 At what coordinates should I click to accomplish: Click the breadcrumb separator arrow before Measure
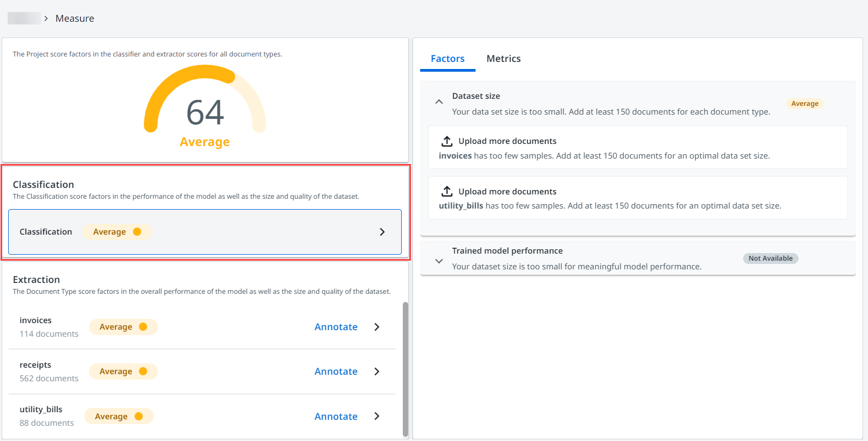(x=46, y=18)
